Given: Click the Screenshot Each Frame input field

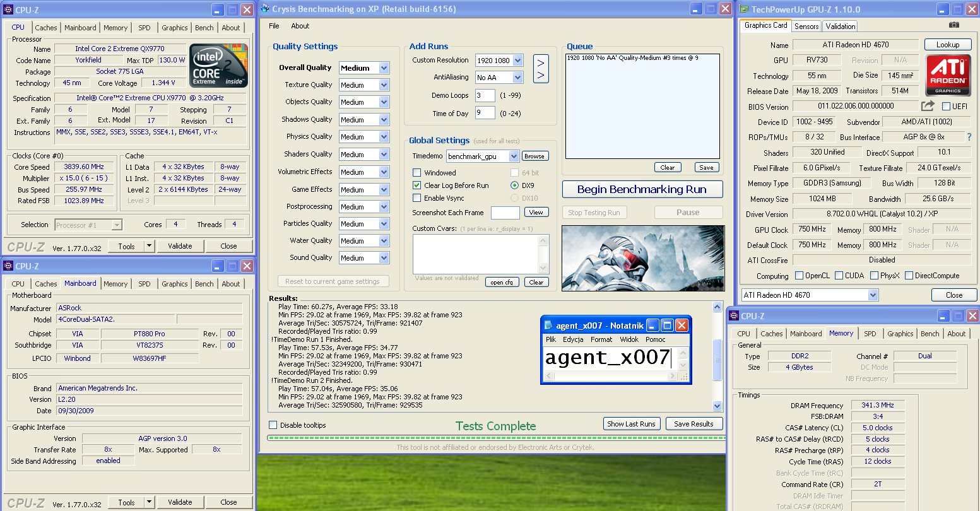Looking at the screenshot, I should 505,213.
